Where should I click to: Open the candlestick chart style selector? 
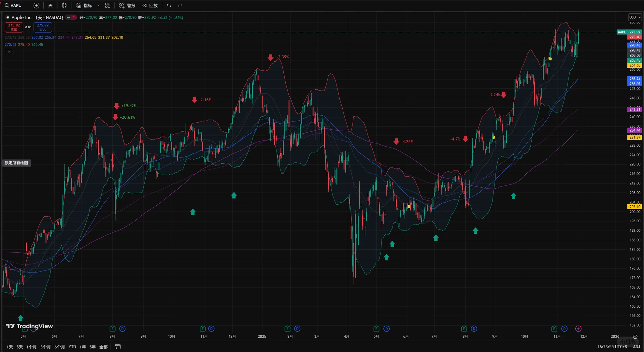(x=64, y=6)
